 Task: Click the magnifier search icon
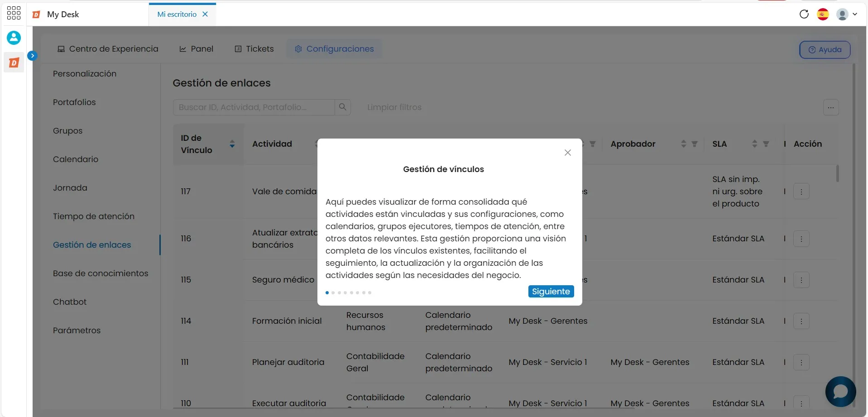pyautogui.click(x=343, y=107)
